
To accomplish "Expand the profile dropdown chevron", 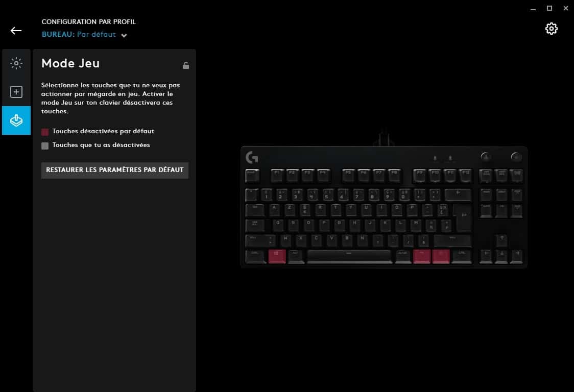I will (x=124, y=36).
